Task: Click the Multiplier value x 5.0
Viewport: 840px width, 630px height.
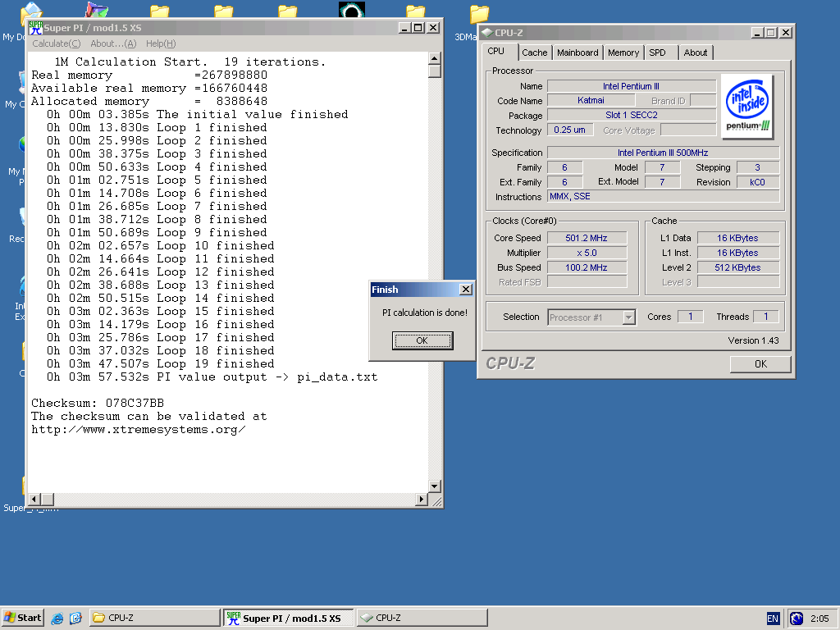Action: coord(587,253)
